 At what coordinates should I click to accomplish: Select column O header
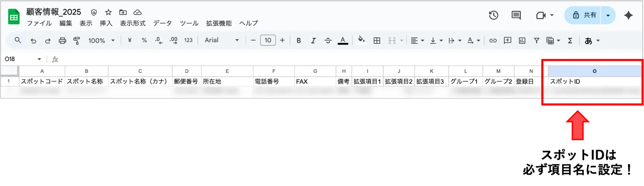pyautogui.click(x=594, y=71)
